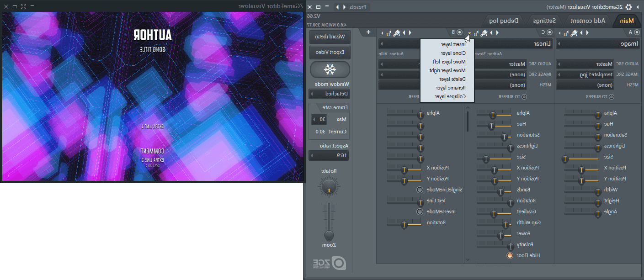Enable TO BUFFER for layer C
This screenshot has height=280, width=644.
pos(524,96)
